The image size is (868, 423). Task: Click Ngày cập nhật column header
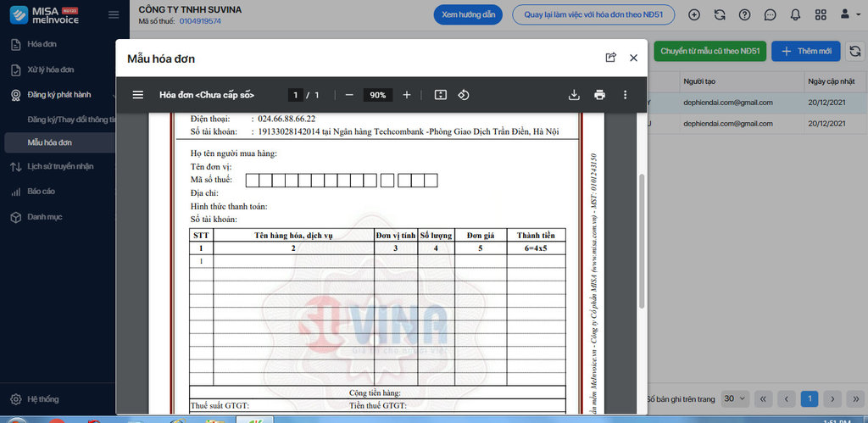(x=830, y=81)
